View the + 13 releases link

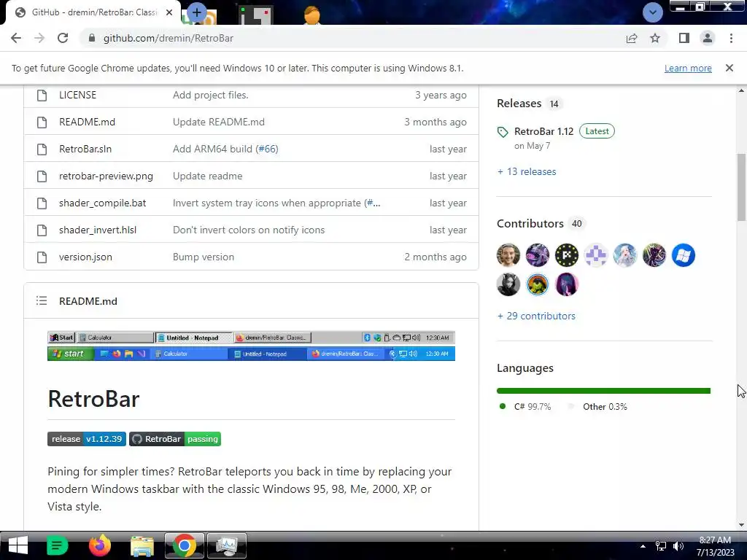click(527, 171)
